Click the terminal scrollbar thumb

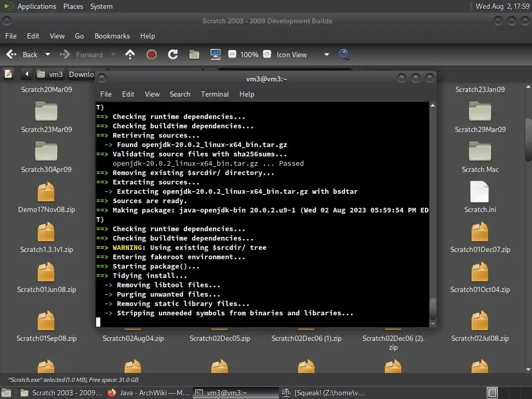(x=433, y=309)
